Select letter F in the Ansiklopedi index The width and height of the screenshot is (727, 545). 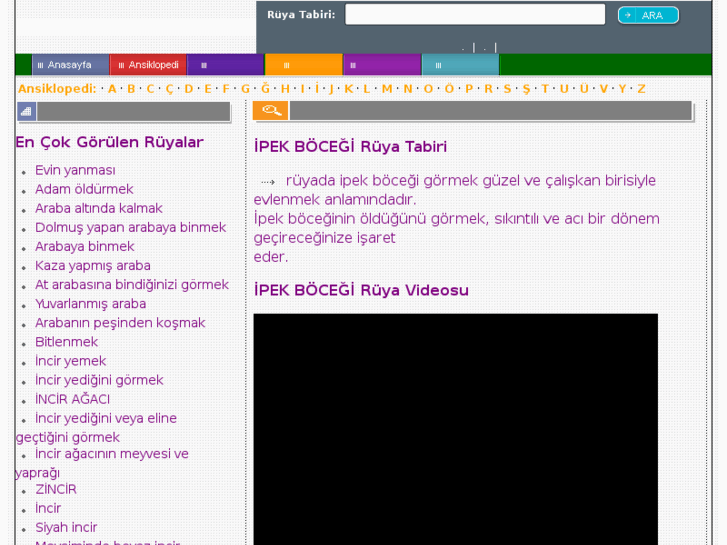pos(226,89)
